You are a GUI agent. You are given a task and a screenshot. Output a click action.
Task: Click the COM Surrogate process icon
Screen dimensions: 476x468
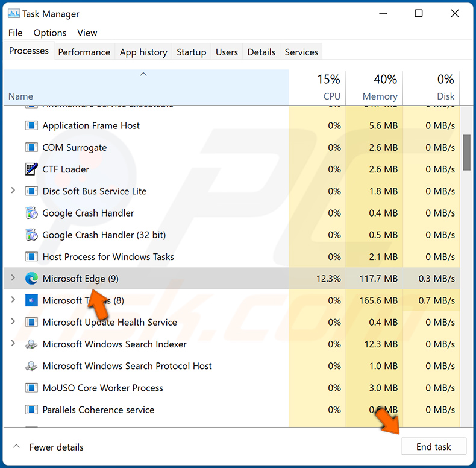[x=31, y=147]
